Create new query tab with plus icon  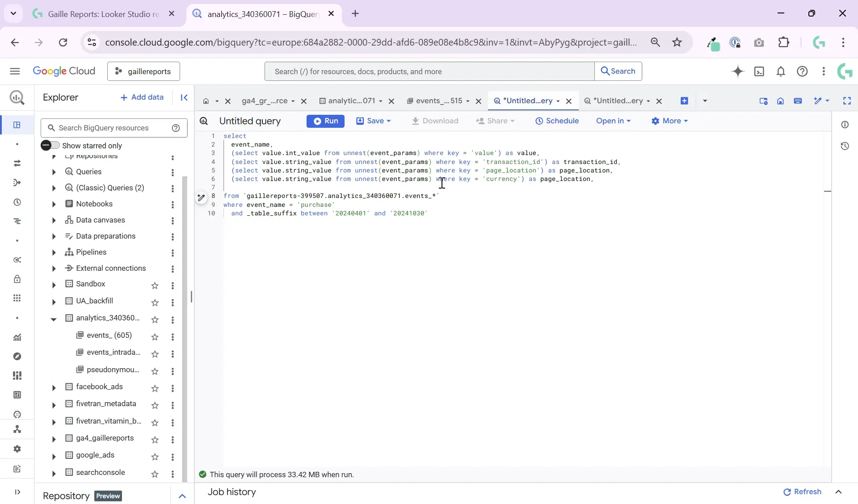(x=684, y=101)
